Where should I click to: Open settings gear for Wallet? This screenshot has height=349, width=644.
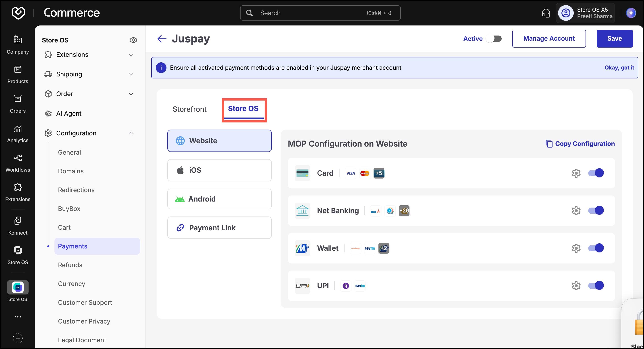tap(576, 248)
